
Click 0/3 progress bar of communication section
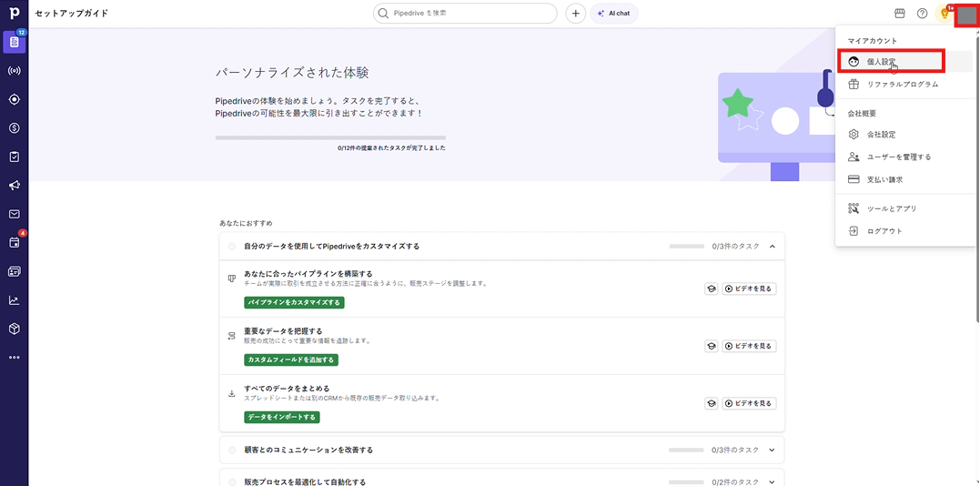click(686, 450)
